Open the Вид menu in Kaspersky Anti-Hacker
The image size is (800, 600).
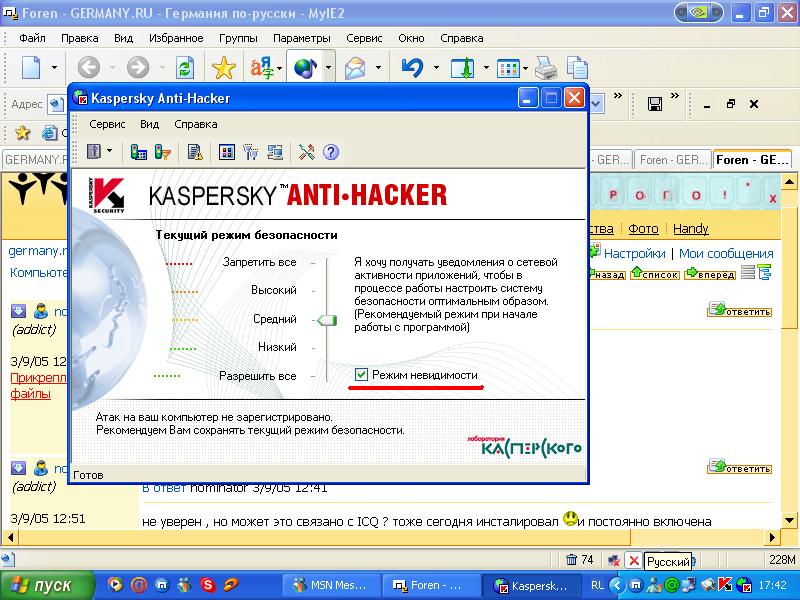pyautogui.click(x=149, y=124)
